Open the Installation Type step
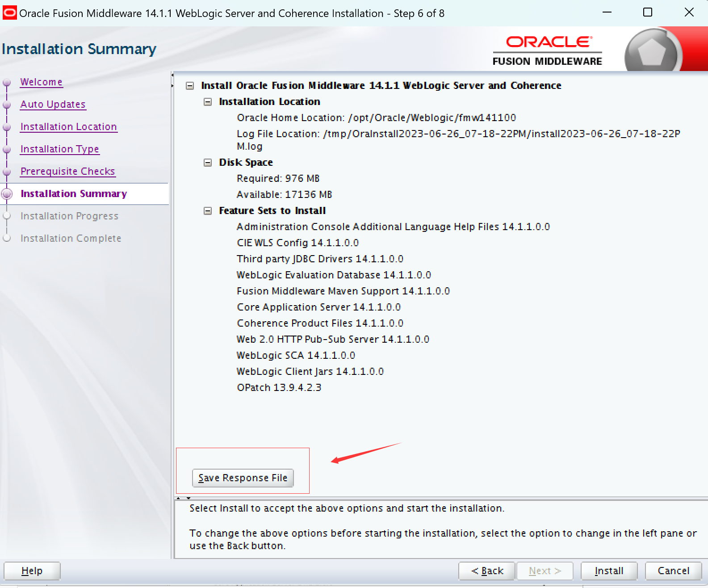 [x=59, y=149]
